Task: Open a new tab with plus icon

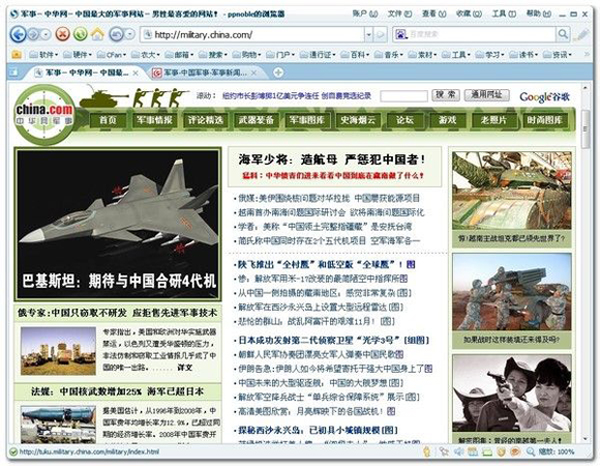Action: [279, 72]
